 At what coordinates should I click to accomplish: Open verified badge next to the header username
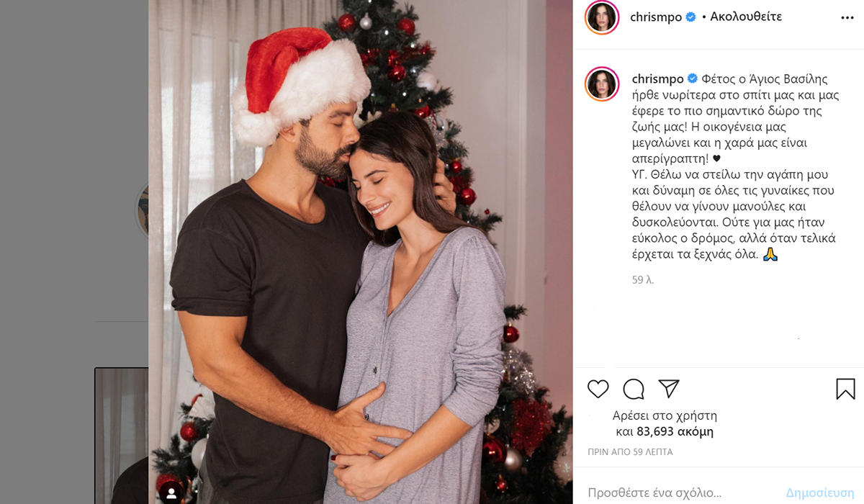point(691,17)
